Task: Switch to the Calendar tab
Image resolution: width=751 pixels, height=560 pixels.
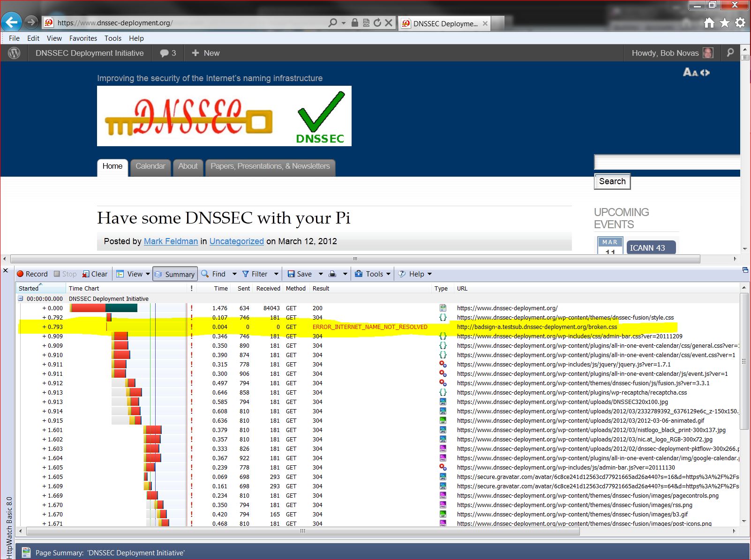Action: (x=150, y=167)
